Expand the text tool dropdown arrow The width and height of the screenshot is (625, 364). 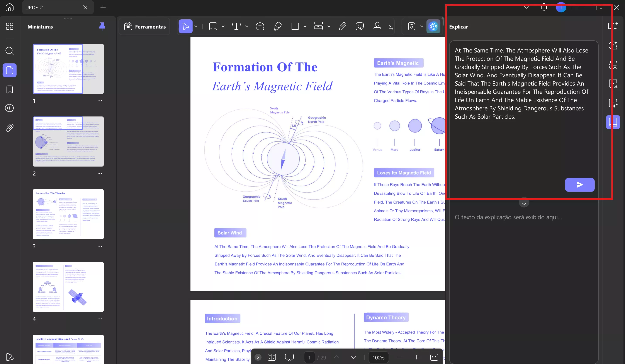point(246,26)
